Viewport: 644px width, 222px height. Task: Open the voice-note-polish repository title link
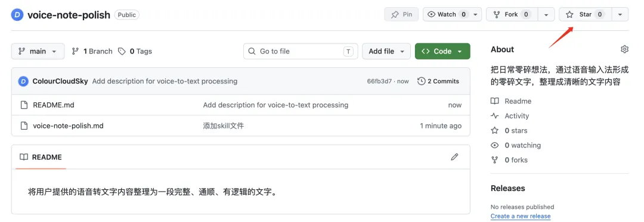tap(69, 15)
